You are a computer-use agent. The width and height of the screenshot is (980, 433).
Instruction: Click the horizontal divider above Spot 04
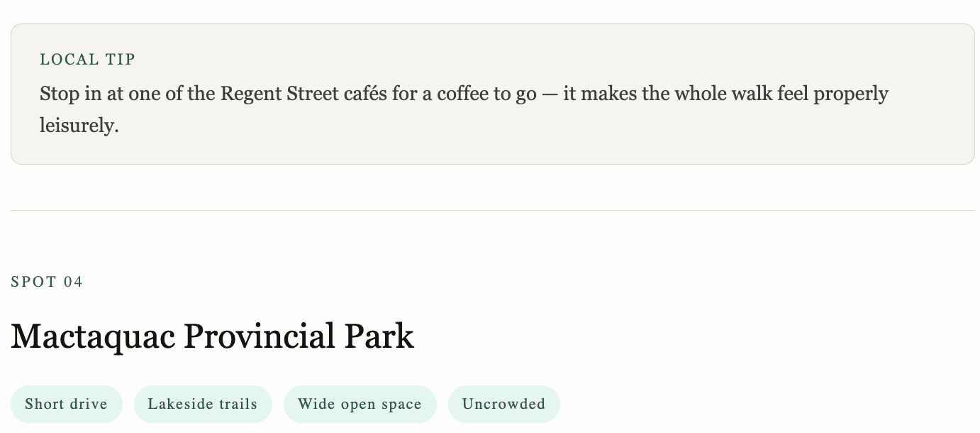point(492,211)
